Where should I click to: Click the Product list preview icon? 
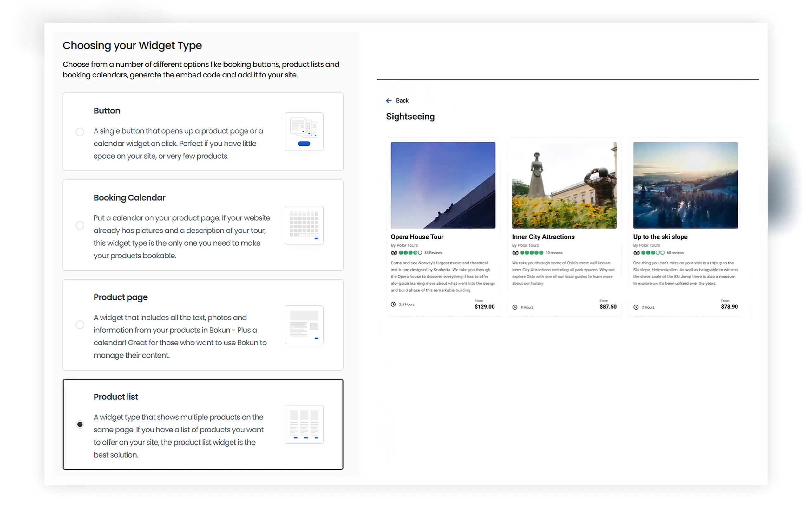[x=304, y=424]
